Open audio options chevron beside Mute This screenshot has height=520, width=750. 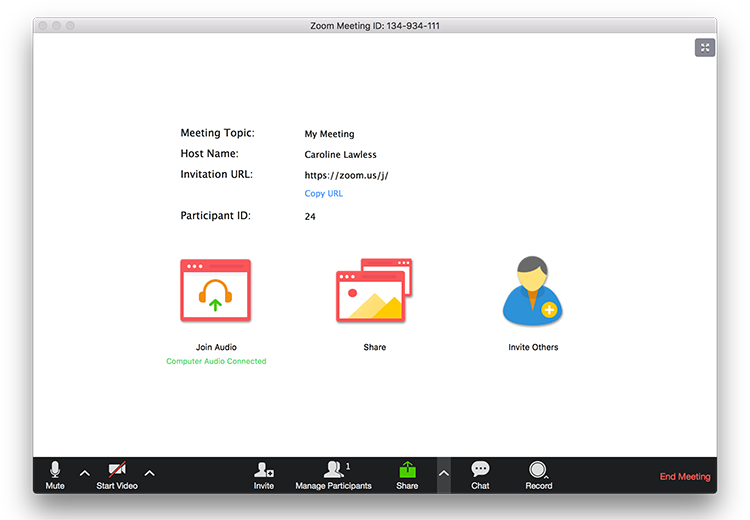click(x=85, y=474)
